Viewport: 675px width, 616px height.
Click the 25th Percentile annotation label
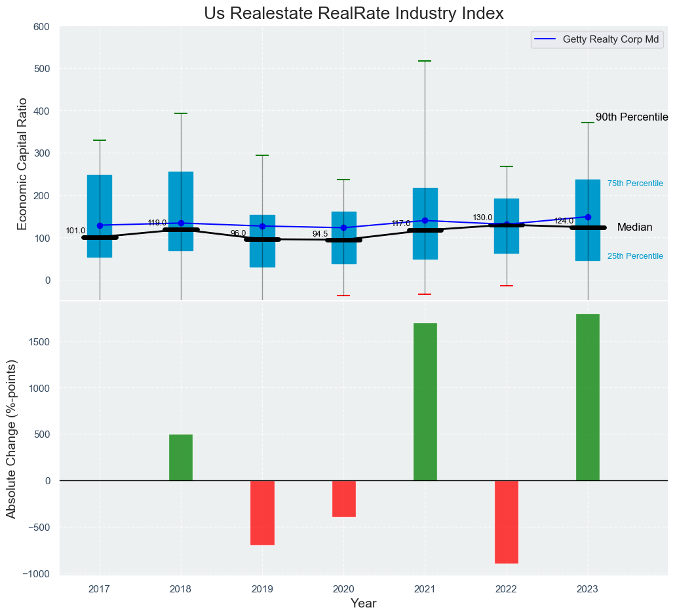(635, 256)
